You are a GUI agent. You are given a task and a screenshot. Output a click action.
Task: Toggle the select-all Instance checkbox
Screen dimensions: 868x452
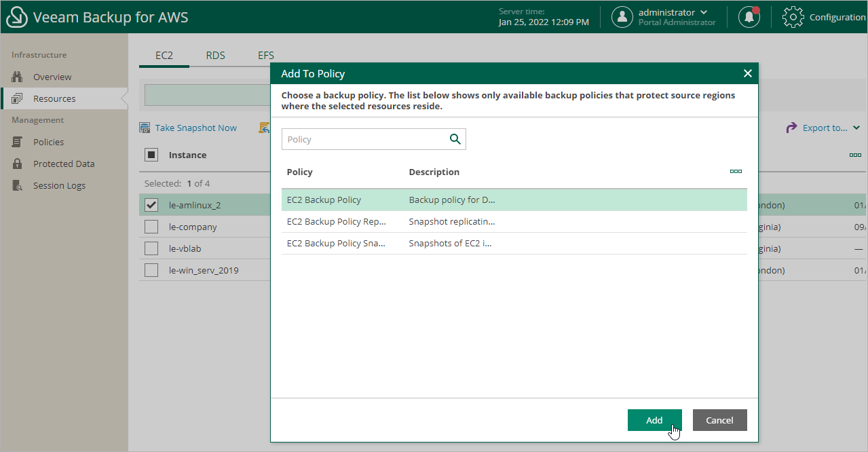click(x=151, y=154)
